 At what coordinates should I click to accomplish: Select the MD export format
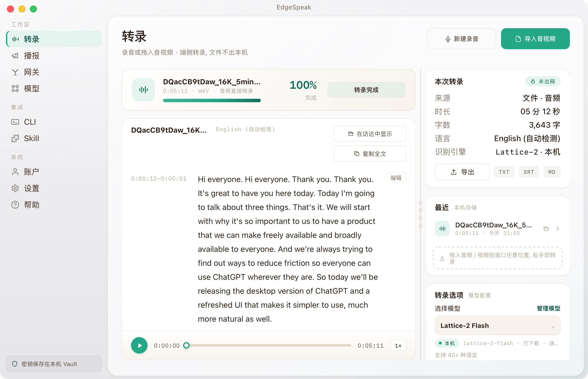click(552, 172)
